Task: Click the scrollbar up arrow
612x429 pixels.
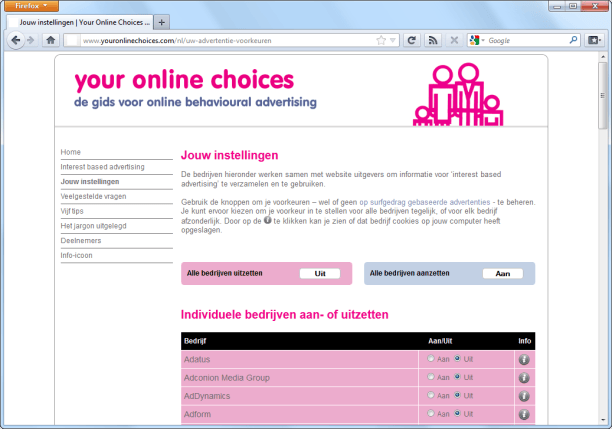Action: pos(603,57)
